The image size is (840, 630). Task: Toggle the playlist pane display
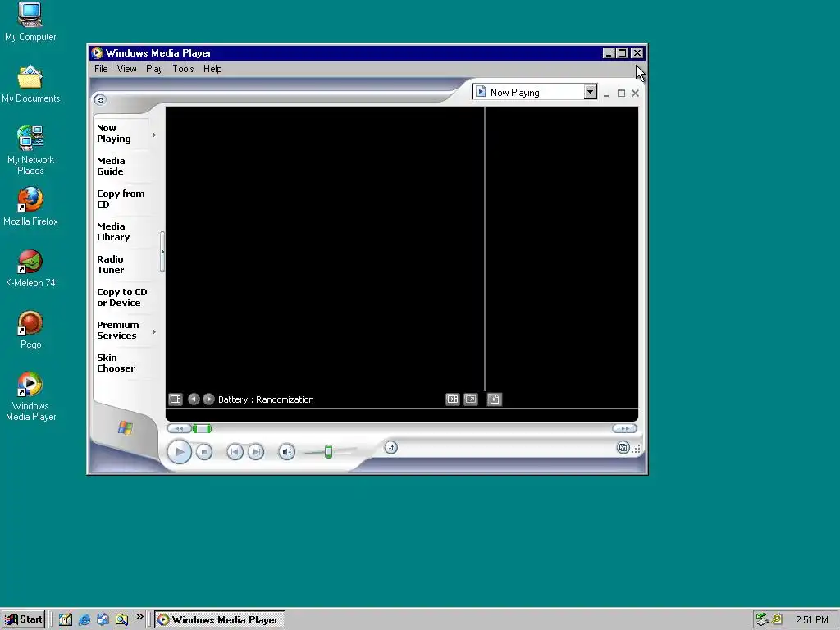click(x=453, y=399)
